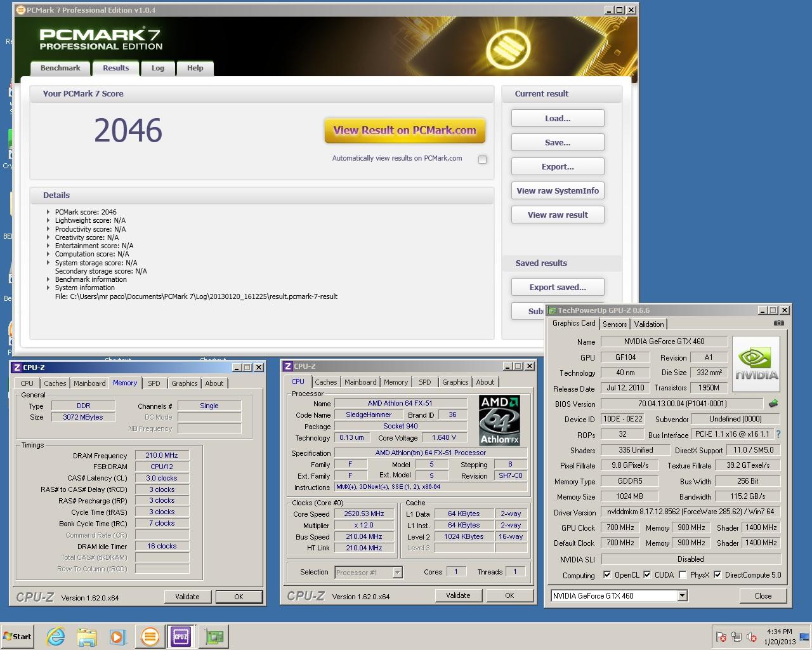The height and width of the screenshot is (650, 812).
Task: Expand the Entertainment score row
Action: coord(48,246)
